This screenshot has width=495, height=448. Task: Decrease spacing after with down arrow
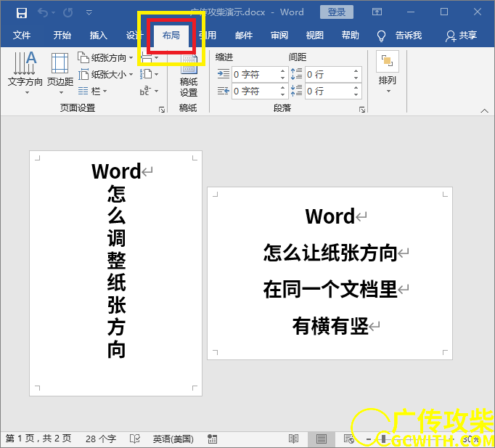pos(356,94)
